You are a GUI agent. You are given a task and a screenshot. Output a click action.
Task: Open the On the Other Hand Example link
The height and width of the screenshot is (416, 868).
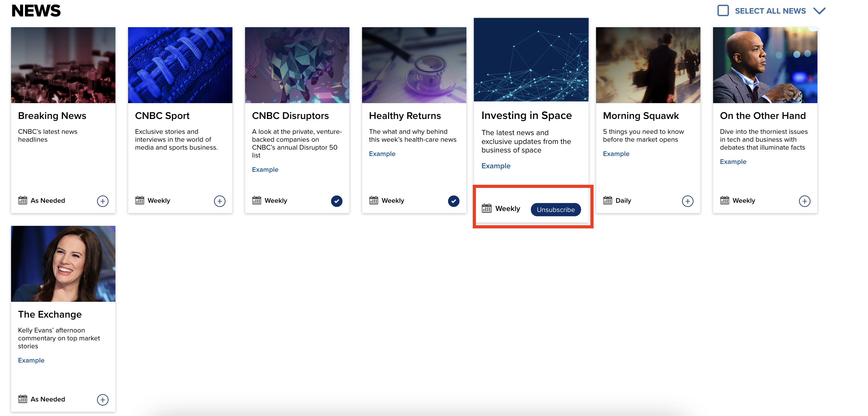click(x=733, y=161)
